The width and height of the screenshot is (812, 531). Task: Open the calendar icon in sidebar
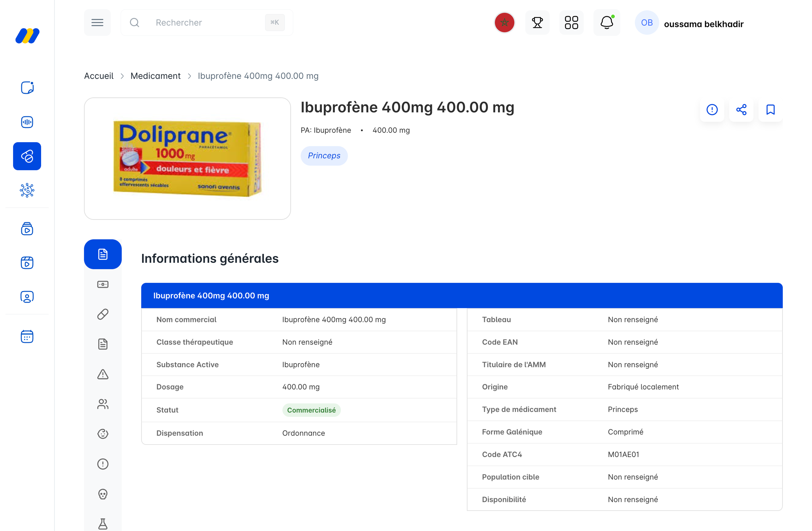[x=27, y=336]
